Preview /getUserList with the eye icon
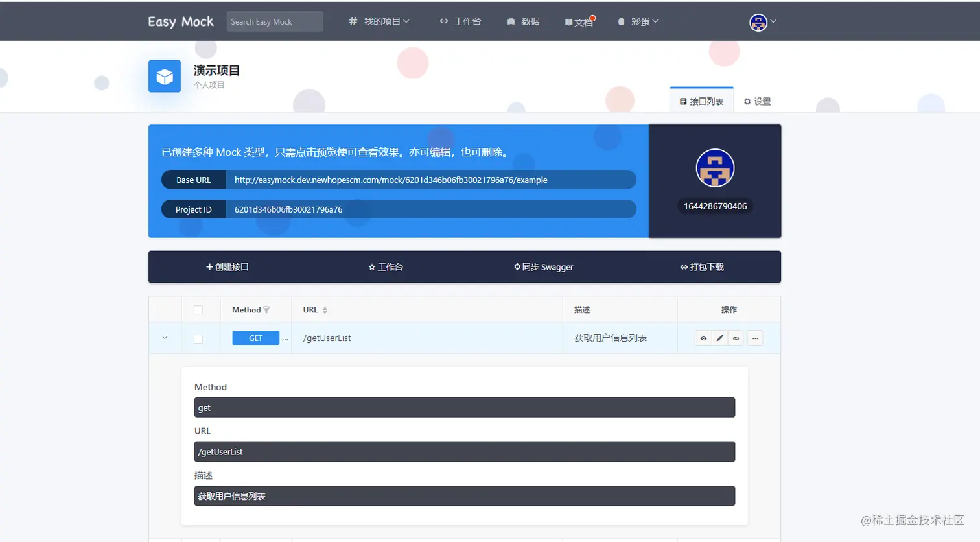 pos(703,338)
